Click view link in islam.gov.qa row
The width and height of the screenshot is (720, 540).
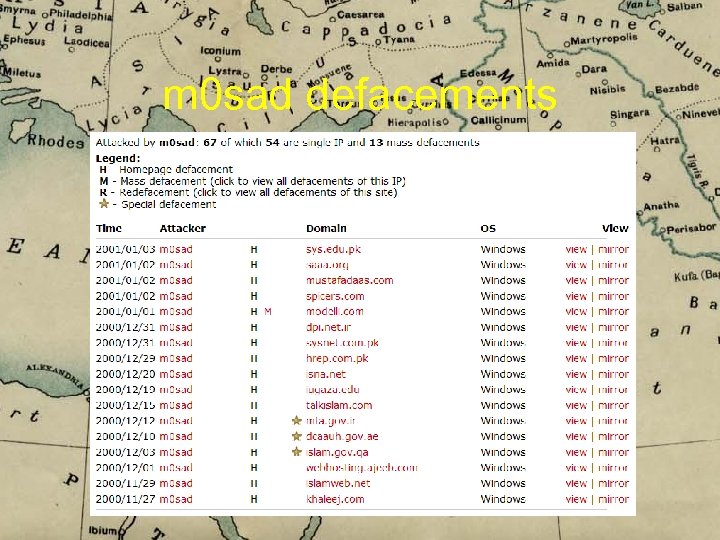point(576,452)
